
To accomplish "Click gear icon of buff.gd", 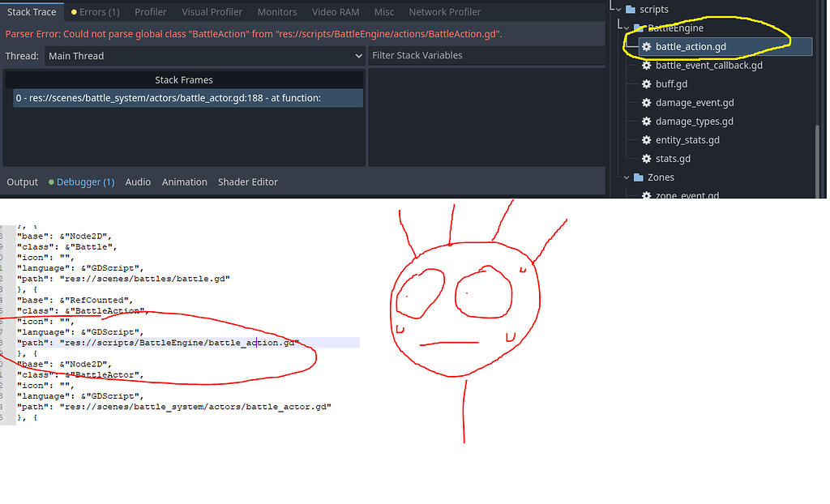I will tap(646, 84).
